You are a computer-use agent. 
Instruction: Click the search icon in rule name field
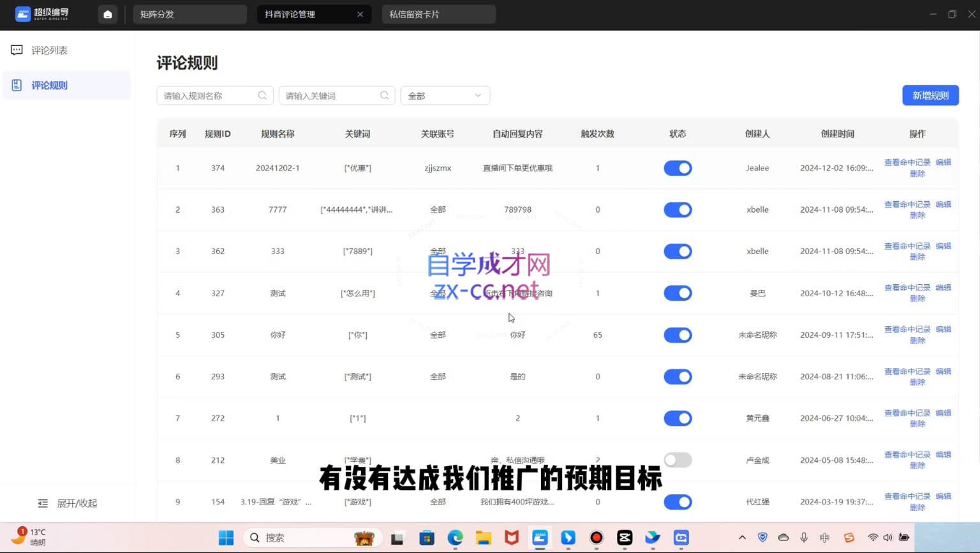[262, 95]
